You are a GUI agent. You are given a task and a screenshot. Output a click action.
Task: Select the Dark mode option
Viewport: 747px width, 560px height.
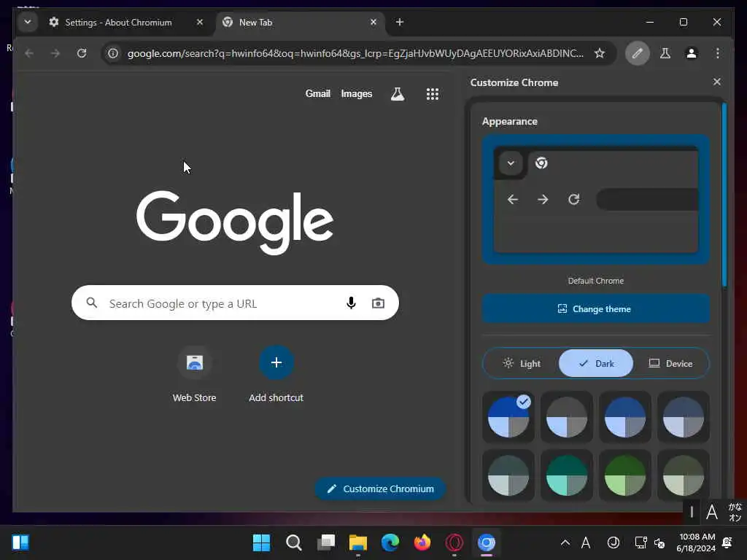click(596, 363)
